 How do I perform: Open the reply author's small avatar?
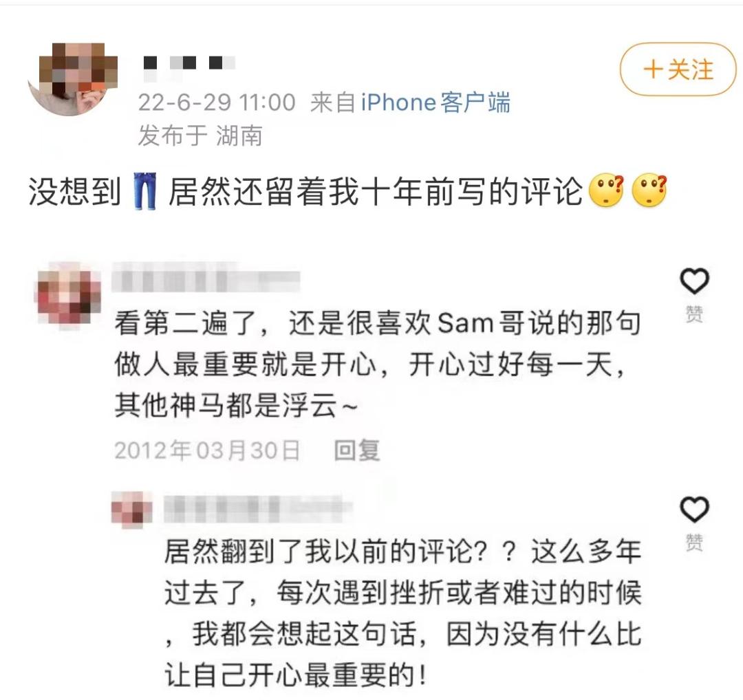tap(132, 510)
